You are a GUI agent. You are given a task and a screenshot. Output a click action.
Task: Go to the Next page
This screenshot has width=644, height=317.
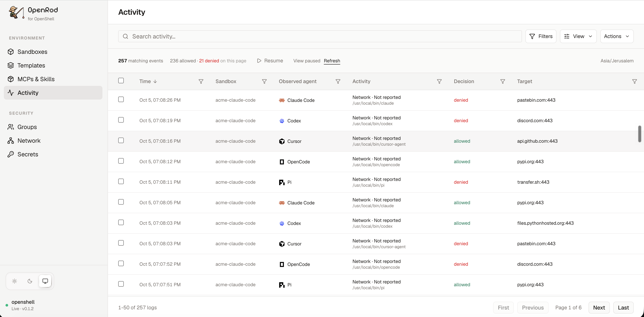tap(599, 307)
